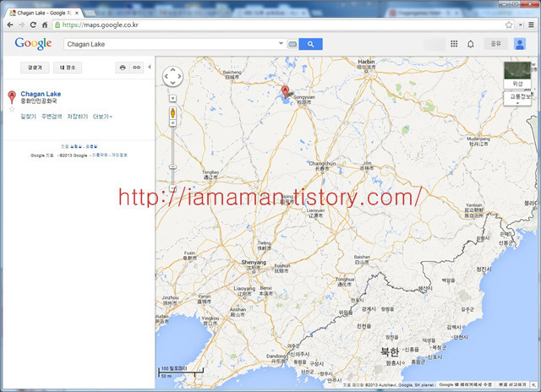
Task: Select the Chagan Lake browser tab
Action: (45, 13)
